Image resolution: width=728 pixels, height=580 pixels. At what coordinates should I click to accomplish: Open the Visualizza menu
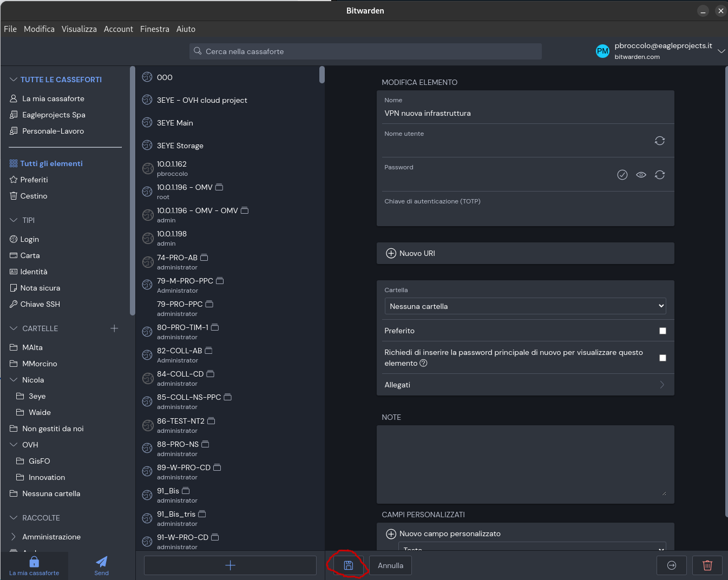pos(79,29)
